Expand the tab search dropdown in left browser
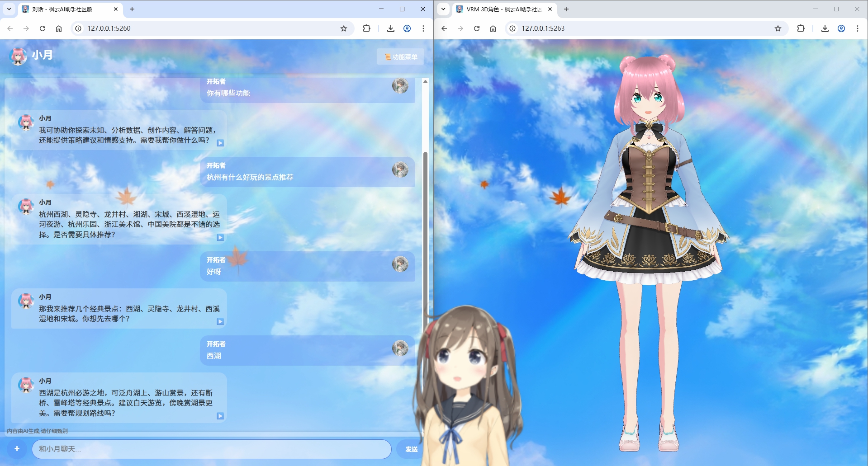 (9, 9)
